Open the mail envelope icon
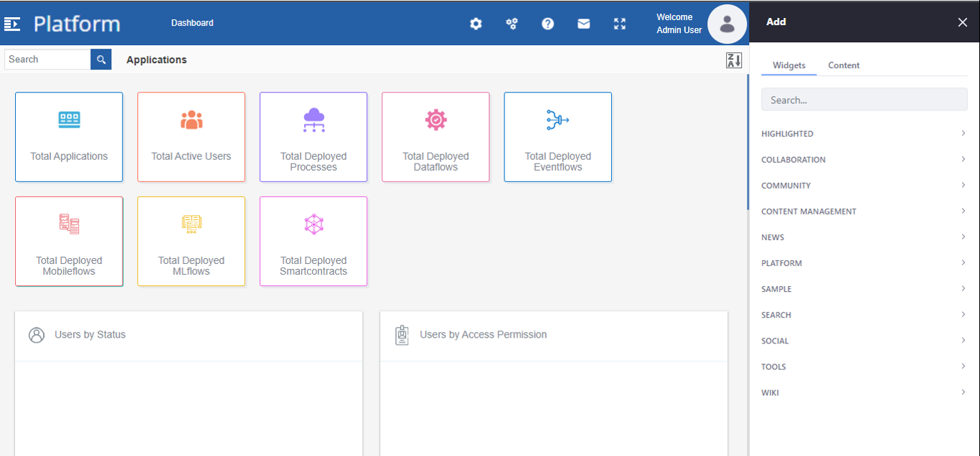The width and height of the screenshot is (980, 456). coord(584,24)
